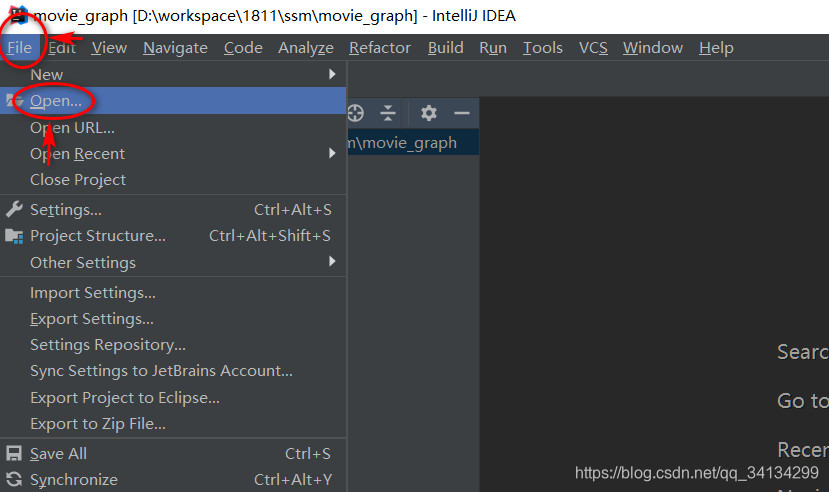
Task: Choose New in the File menu
Action: point(173,74)
